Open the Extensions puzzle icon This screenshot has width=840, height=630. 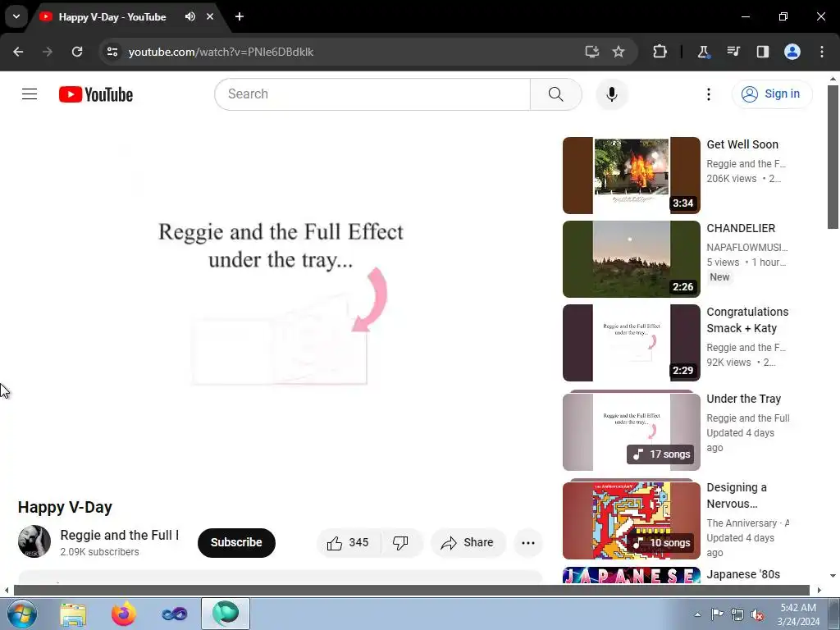coord(660,52)
